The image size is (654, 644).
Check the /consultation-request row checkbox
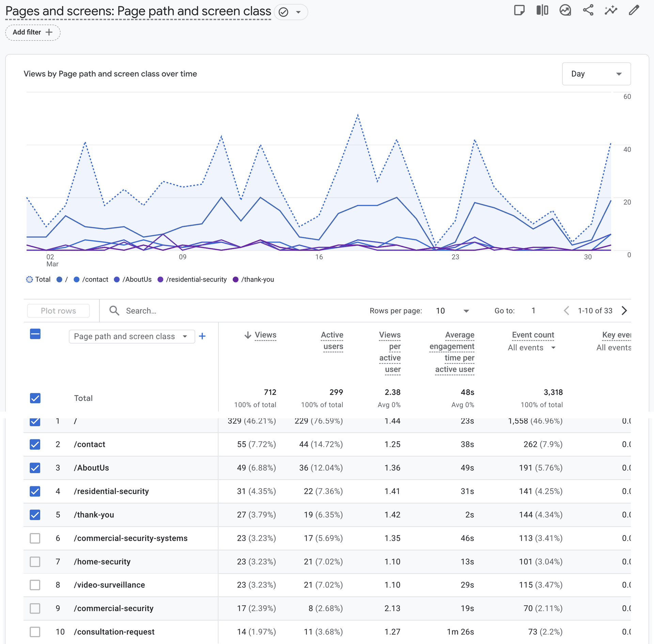35,632
